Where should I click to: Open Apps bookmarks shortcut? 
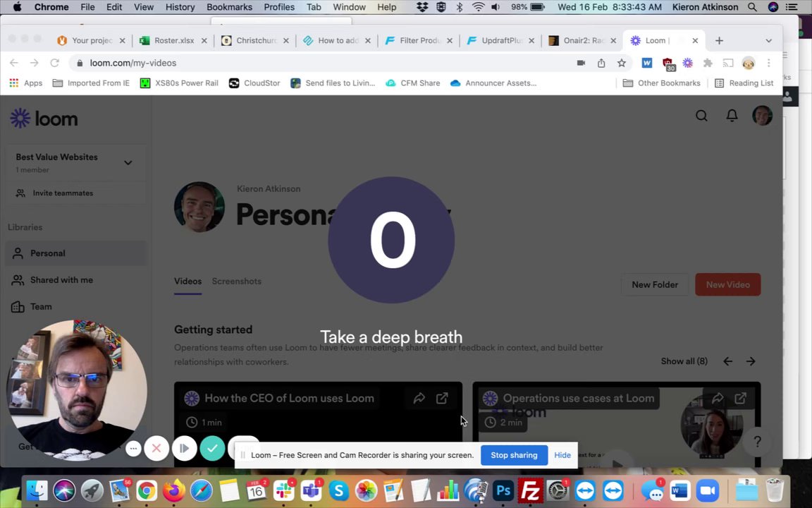[x=25, y=83]
